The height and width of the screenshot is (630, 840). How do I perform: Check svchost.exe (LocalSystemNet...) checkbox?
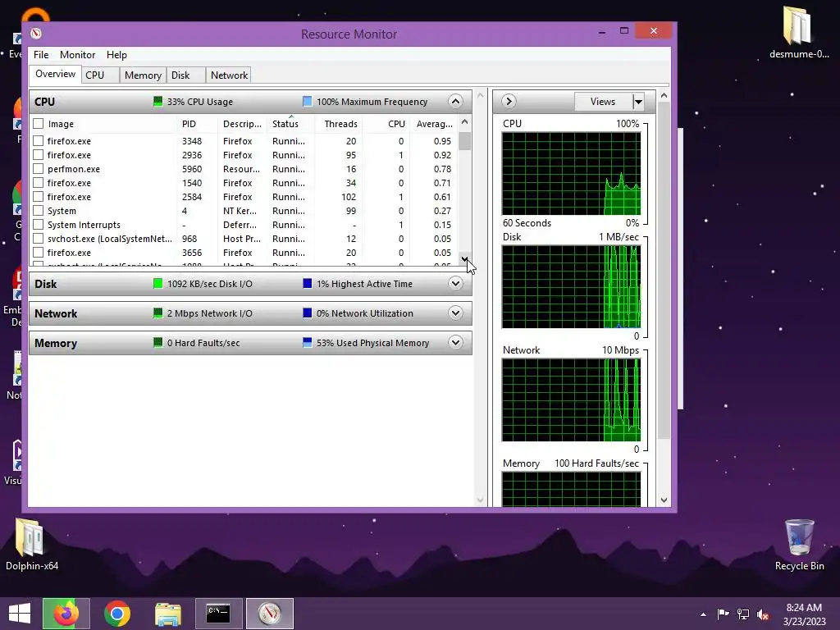click(x=38, y=239)
